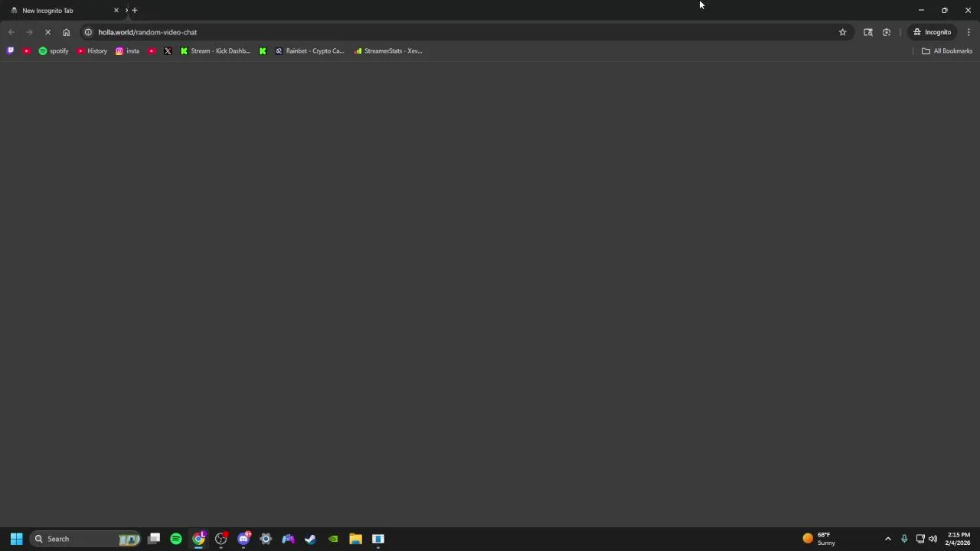Open the 68°F Sunny weather widget

coord(819,539)
